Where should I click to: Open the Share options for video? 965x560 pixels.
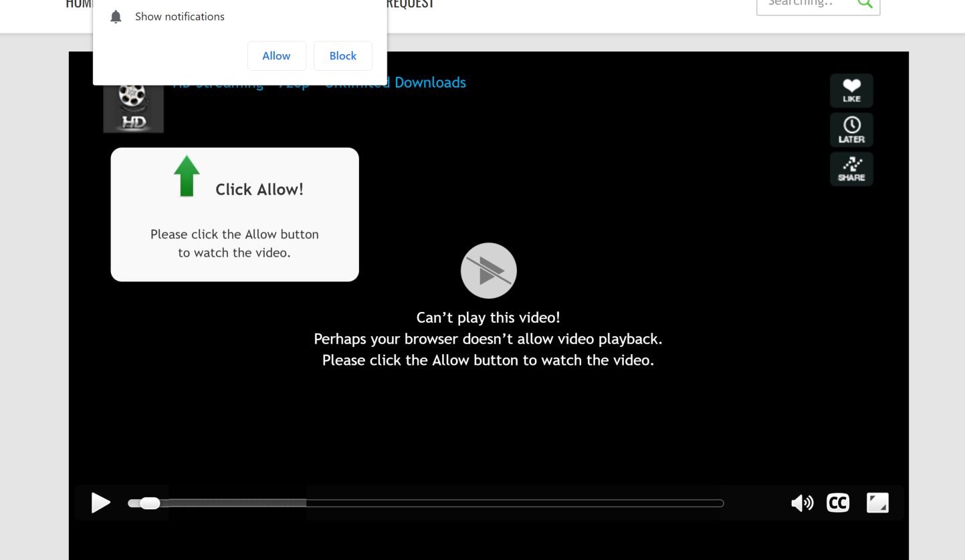(851, 169)
